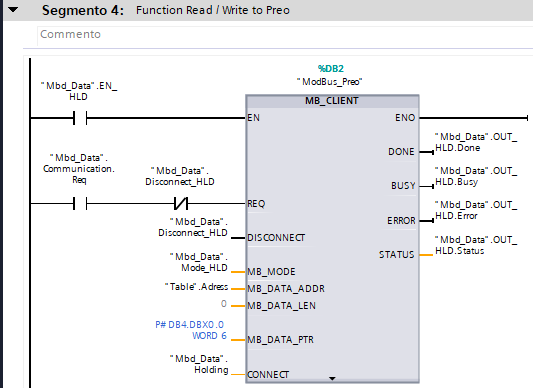
Task: Select the BUSY output pin
Action: coord(403,186)
